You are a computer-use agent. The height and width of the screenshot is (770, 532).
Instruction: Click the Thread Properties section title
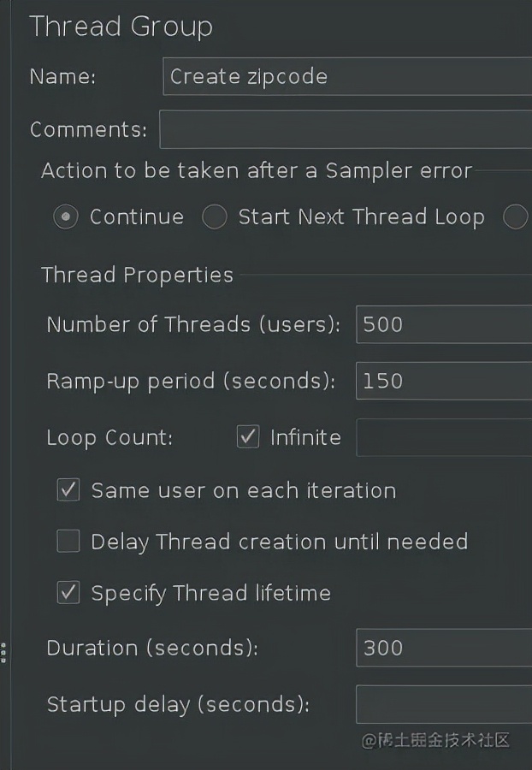point(137,275)
